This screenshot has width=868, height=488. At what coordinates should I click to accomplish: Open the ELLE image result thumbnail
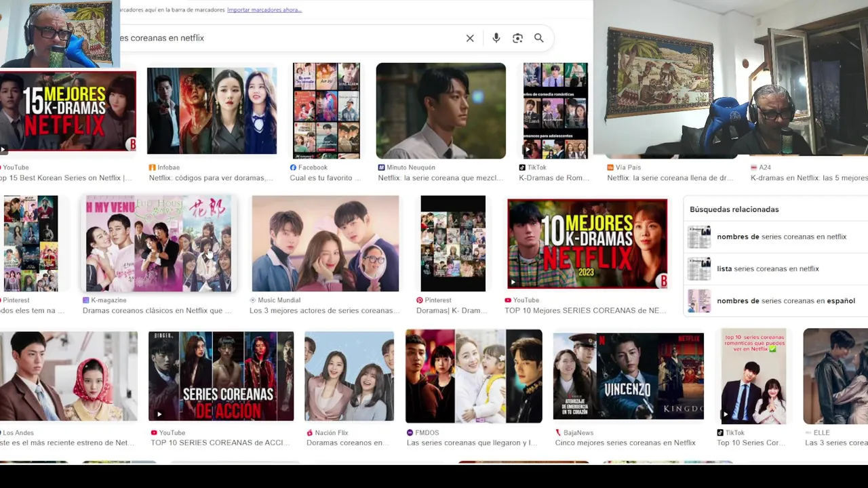pyautogui.click(x=835, y=376)
